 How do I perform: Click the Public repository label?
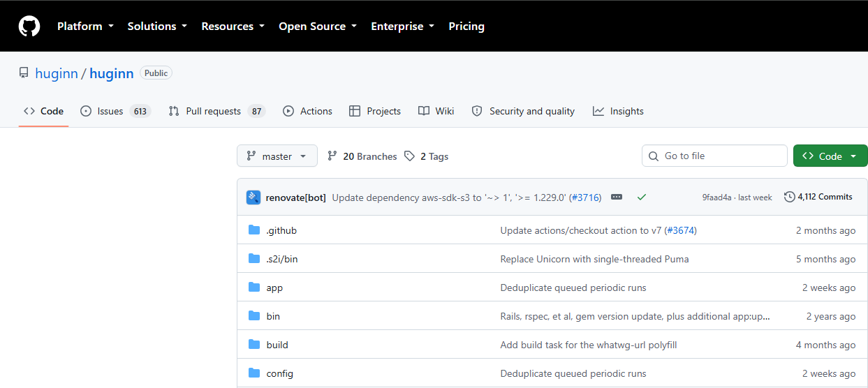[x=156, y=73]
